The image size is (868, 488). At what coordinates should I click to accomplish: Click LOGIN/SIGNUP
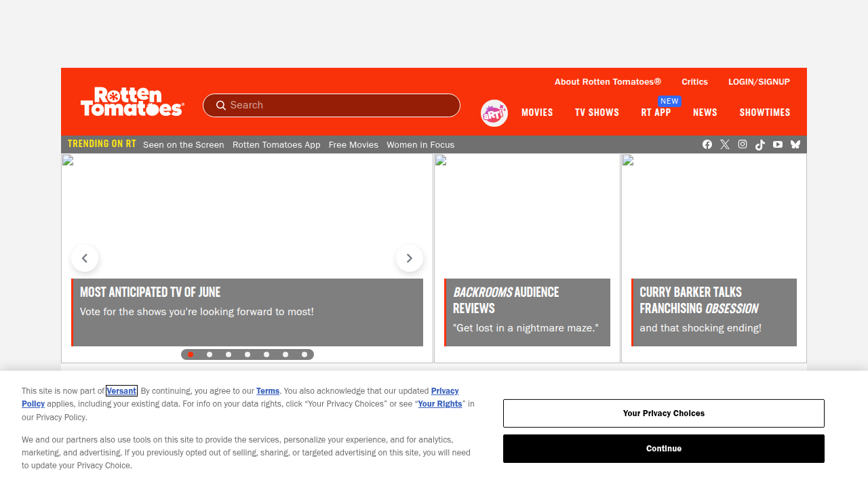click(759, 81)
